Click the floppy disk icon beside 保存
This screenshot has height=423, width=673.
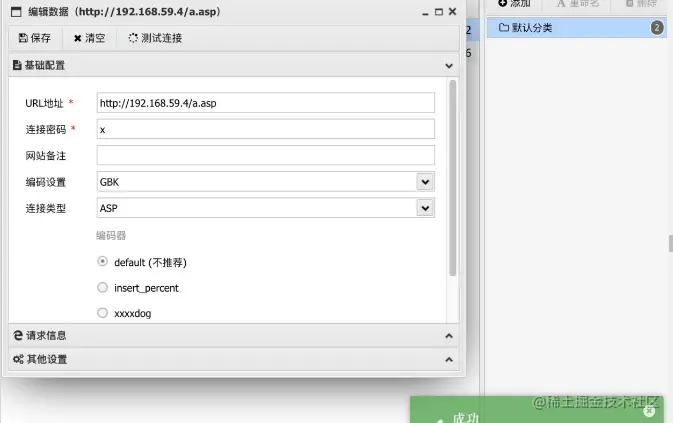pyautogui.click(x=23, y=38)
